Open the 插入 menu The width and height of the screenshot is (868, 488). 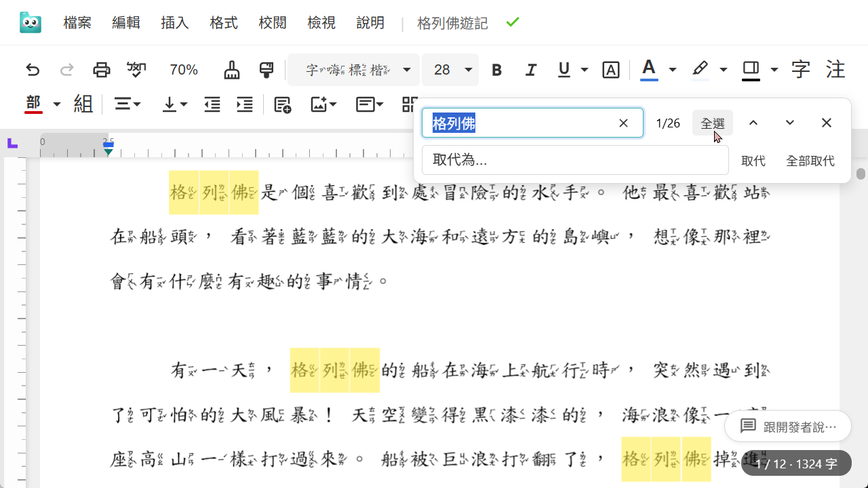click(175, 23)
